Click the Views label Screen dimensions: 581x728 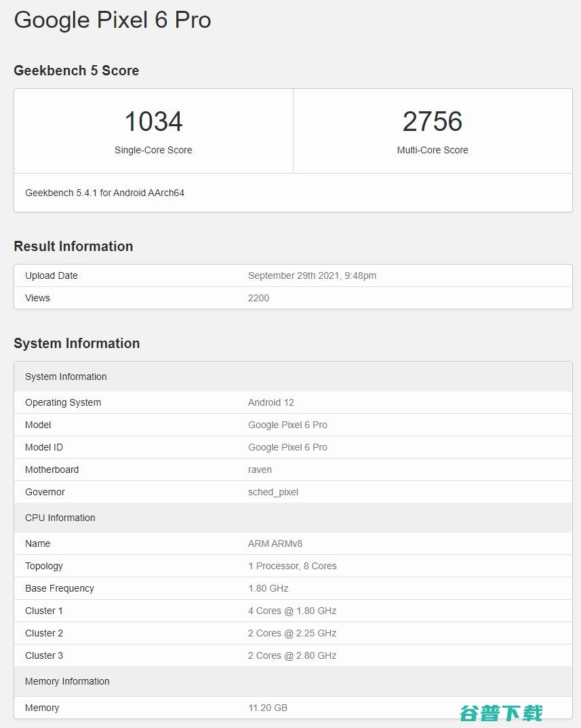[x=37, y=298]
